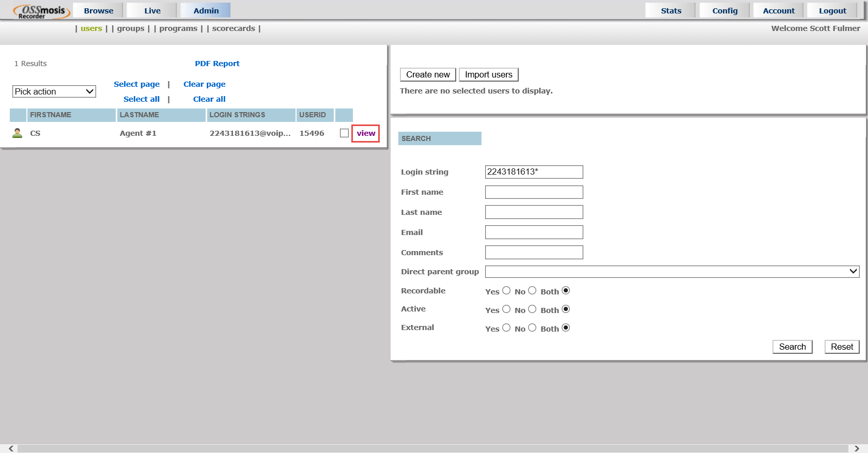Click the Select all link

[x=142, y=99]
